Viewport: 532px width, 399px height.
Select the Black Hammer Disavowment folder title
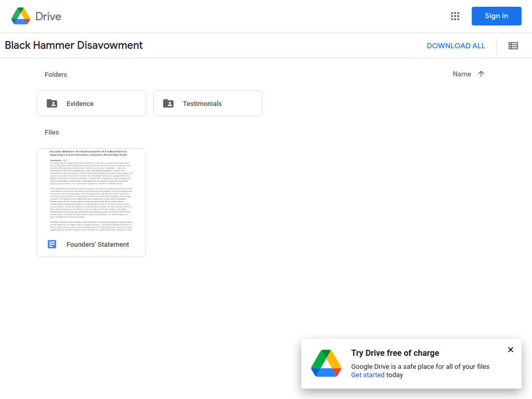pos(74,45)
